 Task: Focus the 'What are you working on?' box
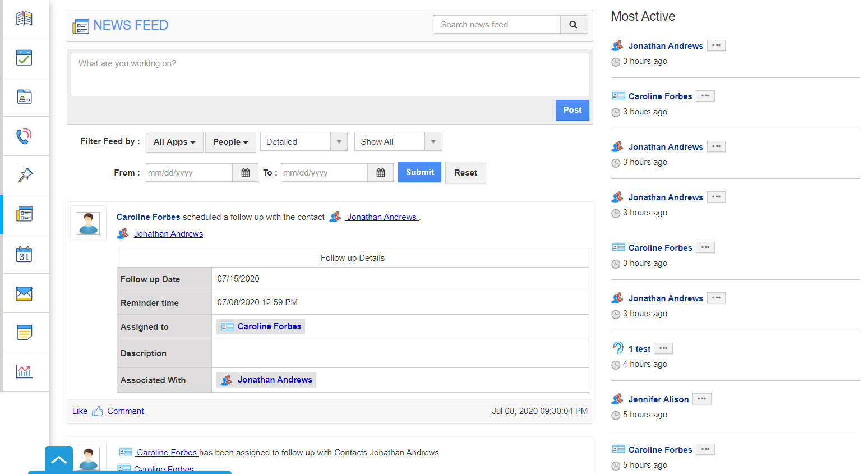click(x=330, y=75)
